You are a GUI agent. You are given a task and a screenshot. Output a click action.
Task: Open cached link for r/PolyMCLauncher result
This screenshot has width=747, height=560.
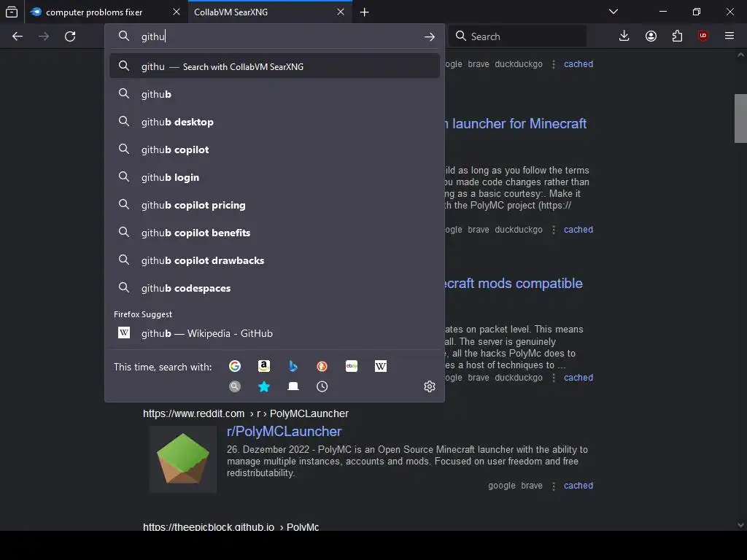578,485
